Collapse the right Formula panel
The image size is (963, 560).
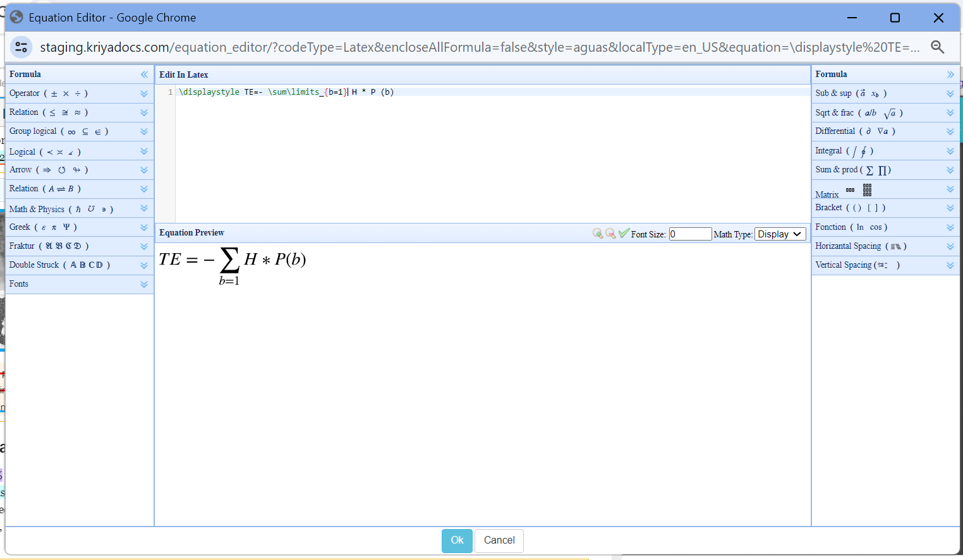tap(951, 74)
